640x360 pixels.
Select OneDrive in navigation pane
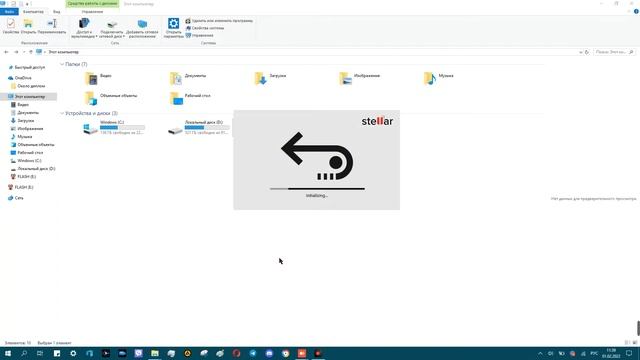(20, 78)
